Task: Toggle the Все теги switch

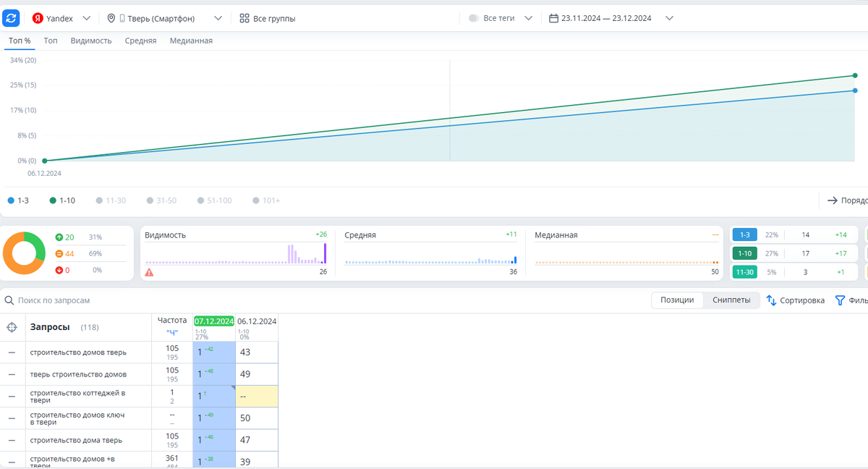Action: [x=474, y=18]
